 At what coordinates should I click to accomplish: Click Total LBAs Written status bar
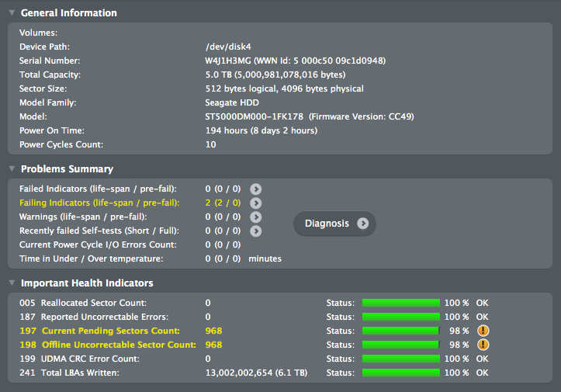click(x=401, y=373)
